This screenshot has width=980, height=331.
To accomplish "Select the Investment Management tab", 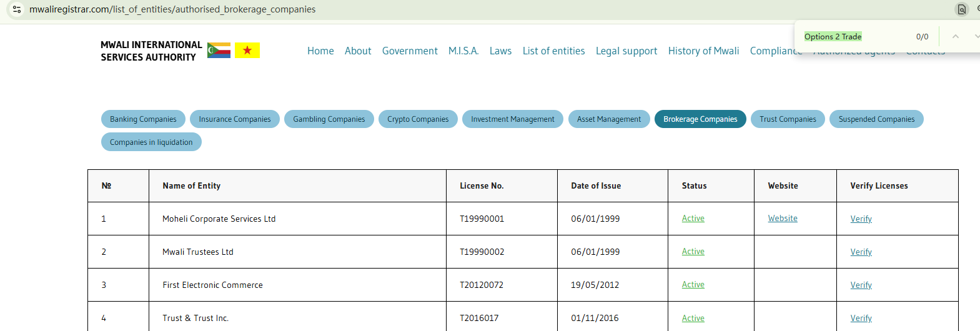I will pos(513,119).
